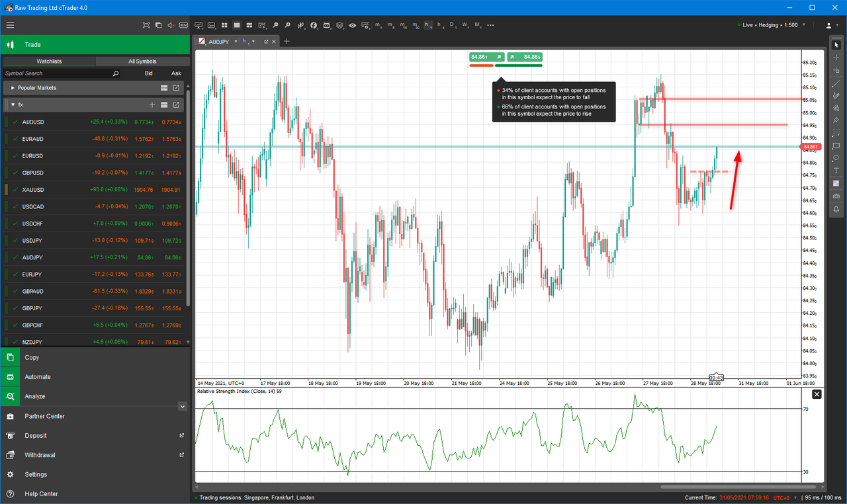Close the Relative Strength Index panel
Screen dimensions: 847x504
[x=817, y=394]
